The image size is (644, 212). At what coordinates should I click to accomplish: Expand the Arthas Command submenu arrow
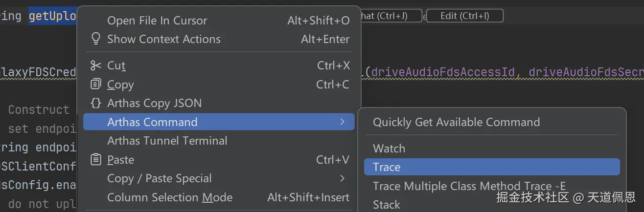[x=343, y=122]
